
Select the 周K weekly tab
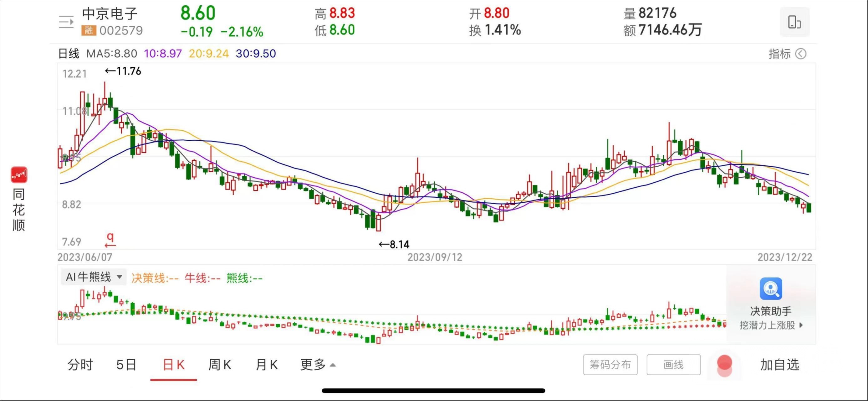(220, 365)
